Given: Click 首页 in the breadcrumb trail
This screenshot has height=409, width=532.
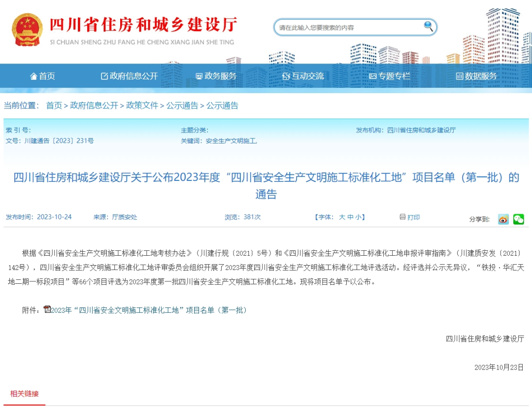Looking at the screenshot, I should click(54, 105).
